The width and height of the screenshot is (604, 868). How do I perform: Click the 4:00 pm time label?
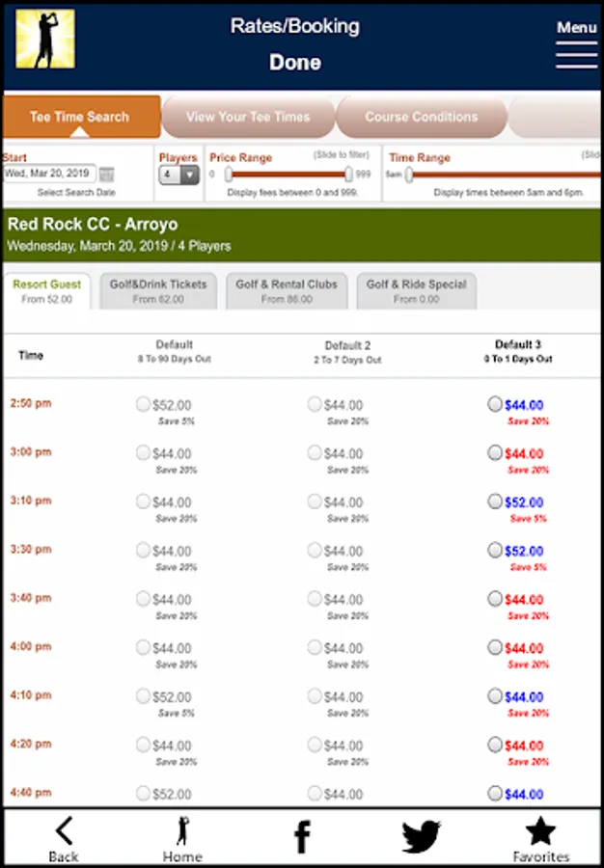tap(31, 646)
